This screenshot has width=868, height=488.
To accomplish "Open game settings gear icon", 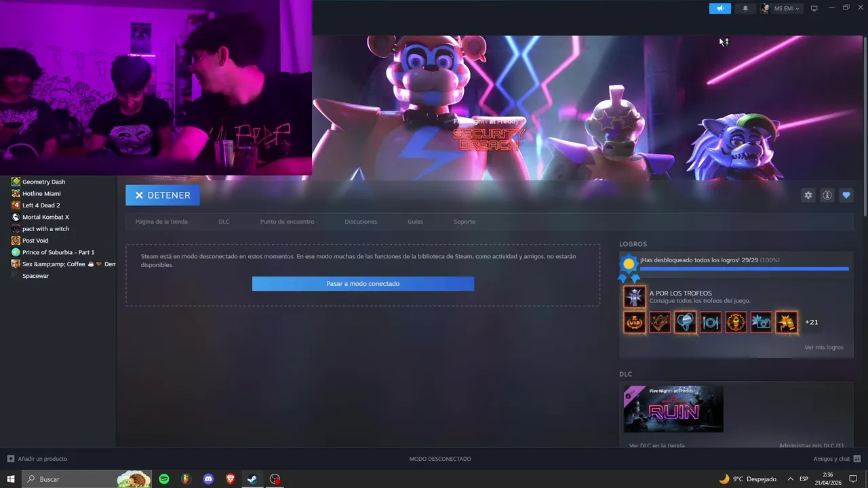I will pos(808,195).
